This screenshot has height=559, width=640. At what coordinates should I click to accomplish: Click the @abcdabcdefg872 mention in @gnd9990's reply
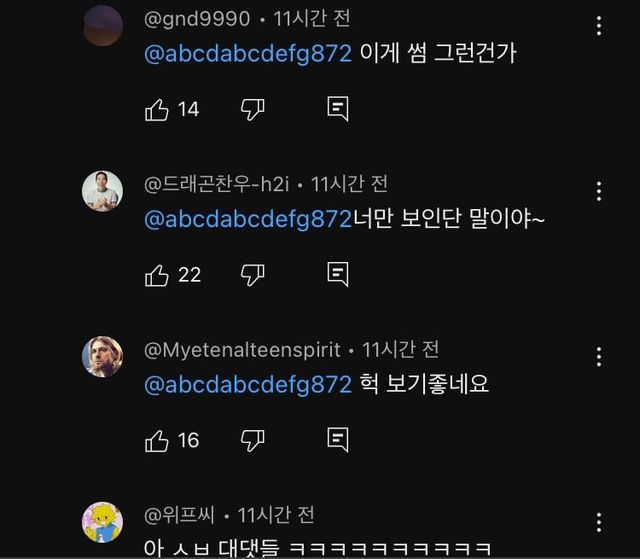point(249,53)
